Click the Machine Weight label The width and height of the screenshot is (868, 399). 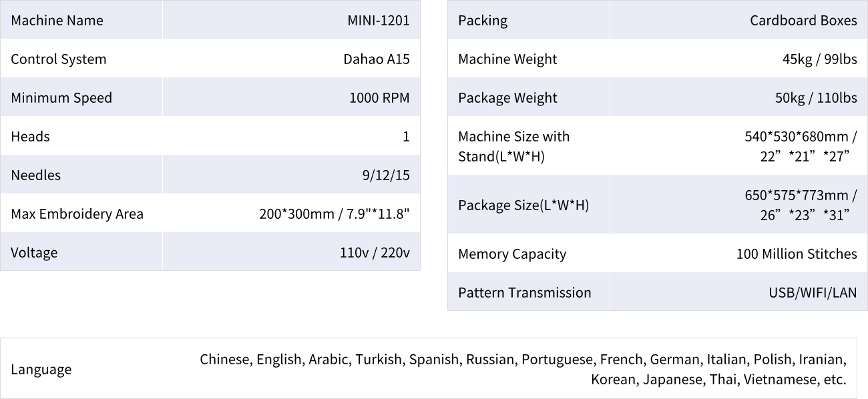[x=507, y=59]
